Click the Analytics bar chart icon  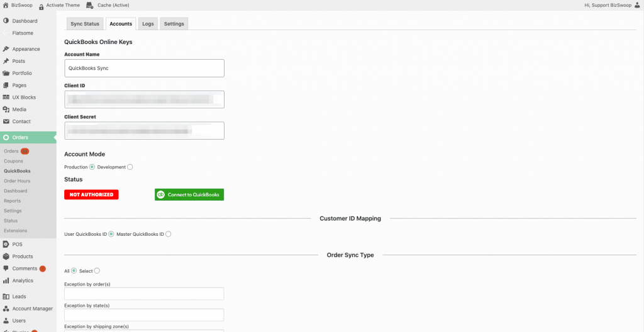click(6, 280)
